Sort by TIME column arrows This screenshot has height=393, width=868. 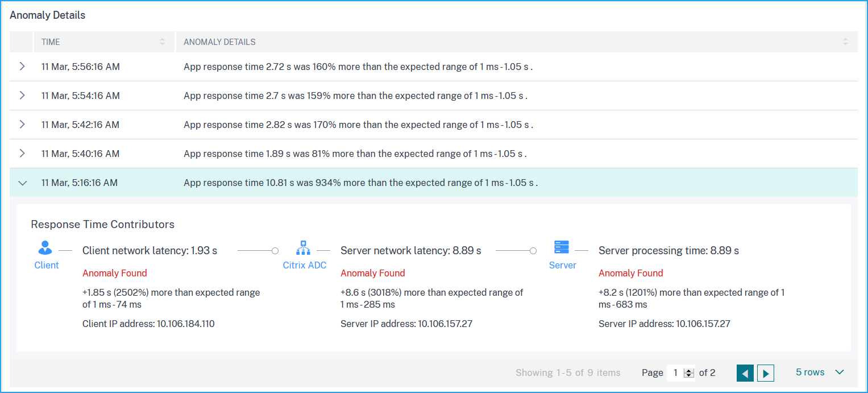pyautogui.click(x=162, y=42)
